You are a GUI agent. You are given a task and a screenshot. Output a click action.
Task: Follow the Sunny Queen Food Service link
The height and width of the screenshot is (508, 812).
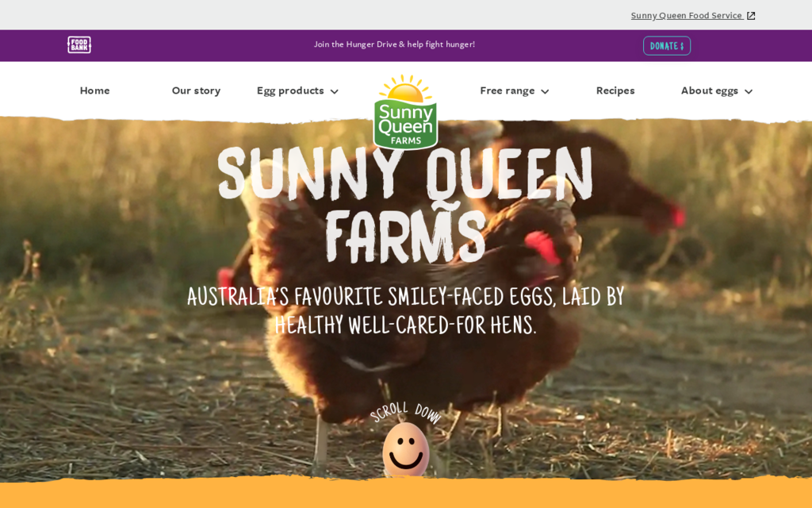point(687,16)
